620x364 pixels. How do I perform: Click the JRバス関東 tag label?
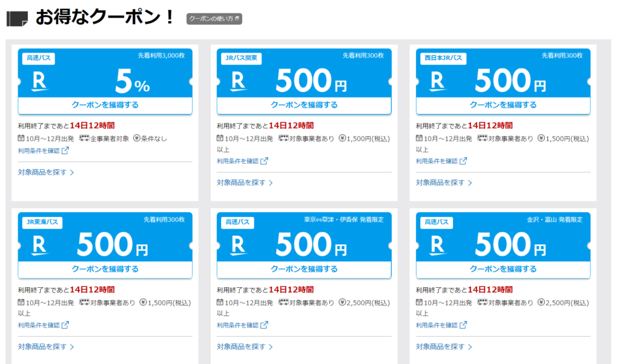point(241,58)
